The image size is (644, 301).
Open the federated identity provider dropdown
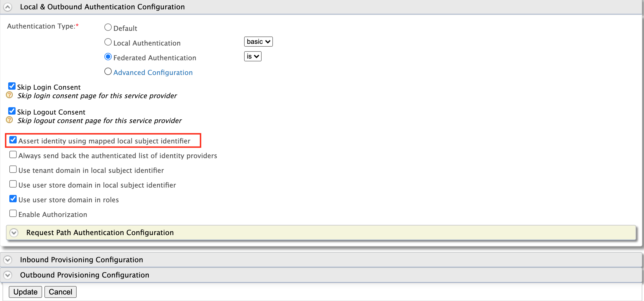(x=253, y=56)
